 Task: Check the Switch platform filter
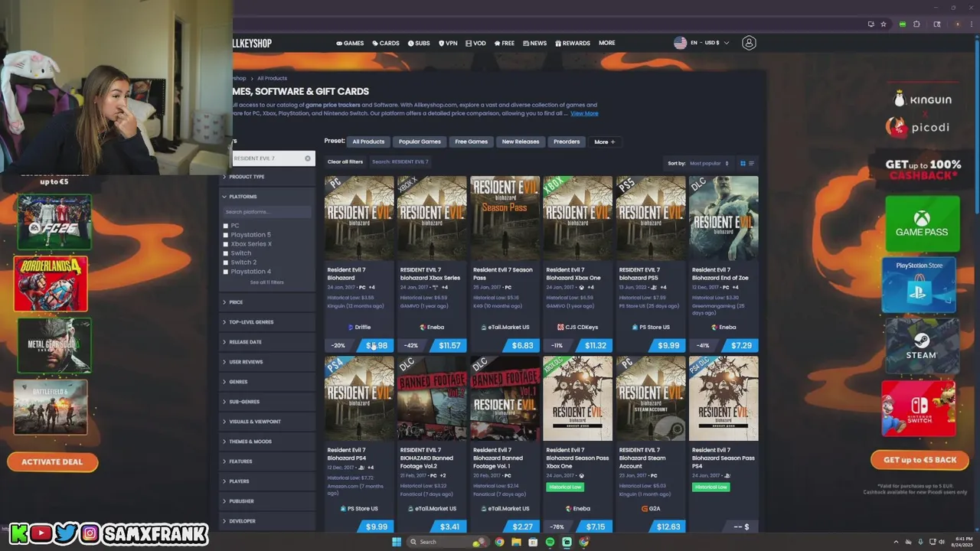226,253
